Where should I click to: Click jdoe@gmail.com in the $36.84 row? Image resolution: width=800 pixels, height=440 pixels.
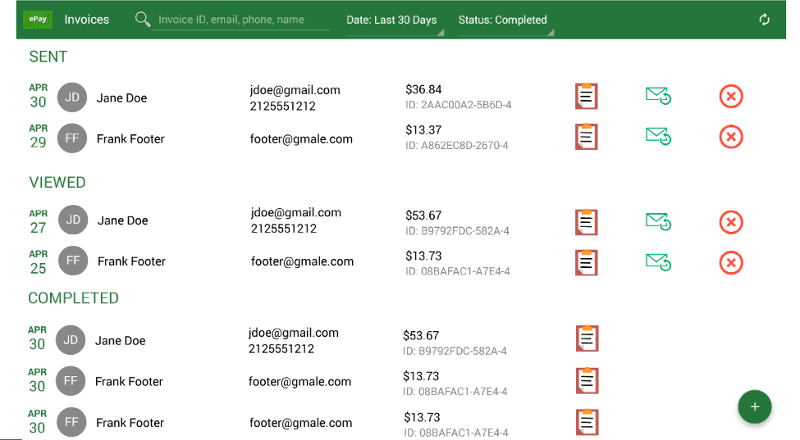[x=295, y=90]
